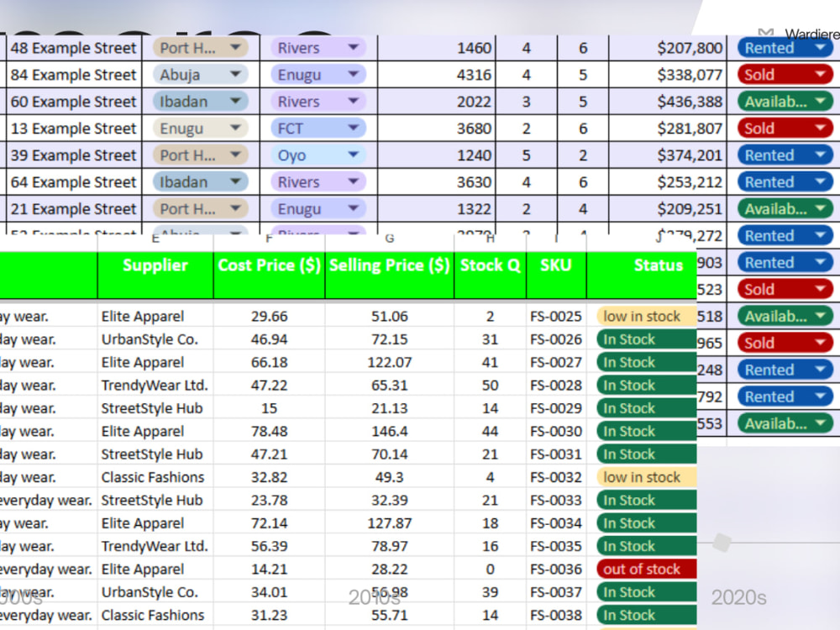Open Sold status dropdown for $281,807 row

(x=785, y=128)
